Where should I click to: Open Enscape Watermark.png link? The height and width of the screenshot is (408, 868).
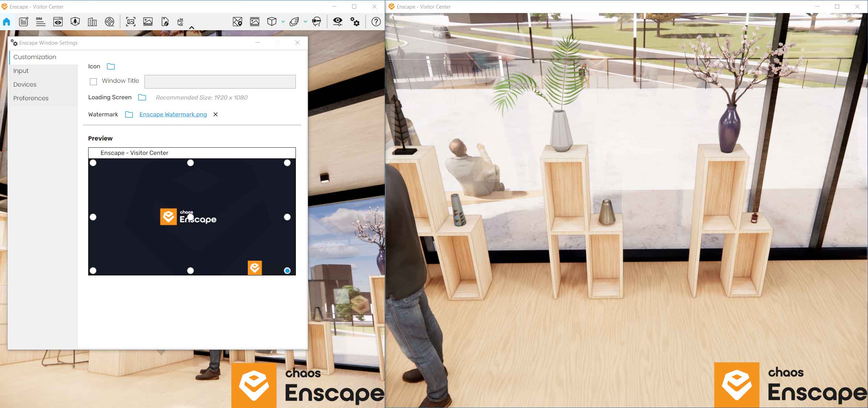[173, 114]
